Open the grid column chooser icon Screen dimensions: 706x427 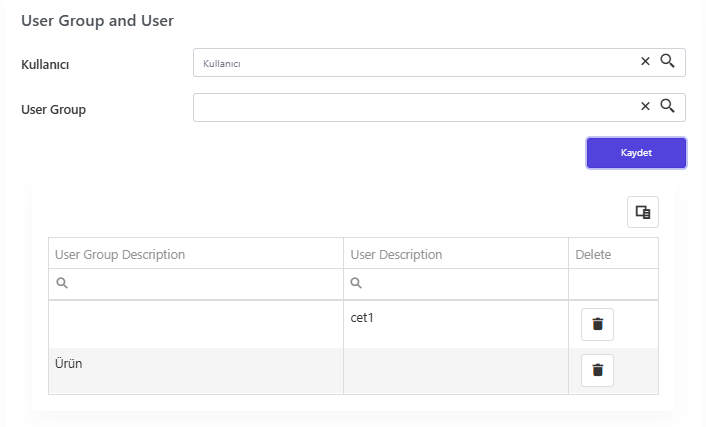tap(643, 212)
